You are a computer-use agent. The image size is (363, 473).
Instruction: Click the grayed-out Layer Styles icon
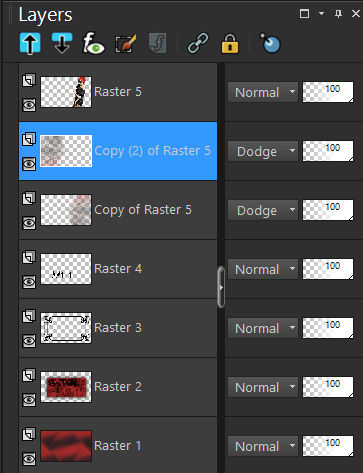(158, 43)
